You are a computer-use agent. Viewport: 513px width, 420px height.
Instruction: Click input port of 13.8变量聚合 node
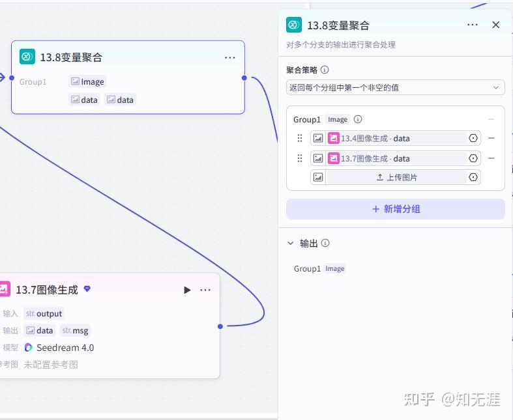pos(12,77)
